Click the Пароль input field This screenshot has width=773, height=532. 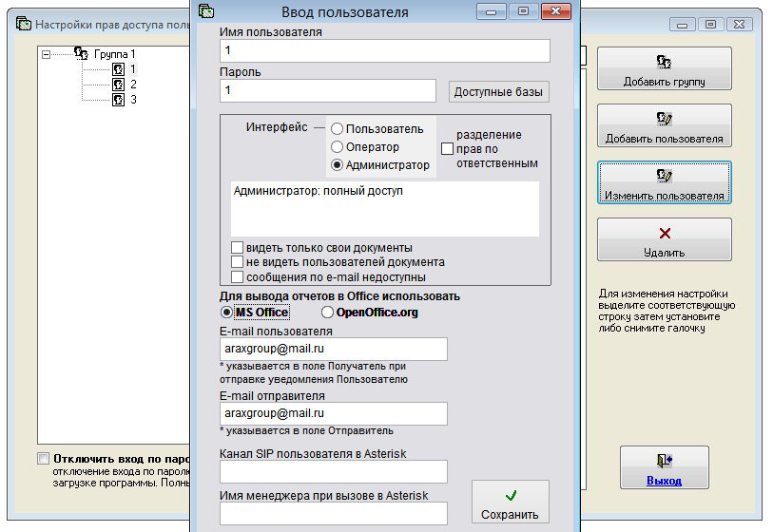pyautogui.click(x=328, y=90)
